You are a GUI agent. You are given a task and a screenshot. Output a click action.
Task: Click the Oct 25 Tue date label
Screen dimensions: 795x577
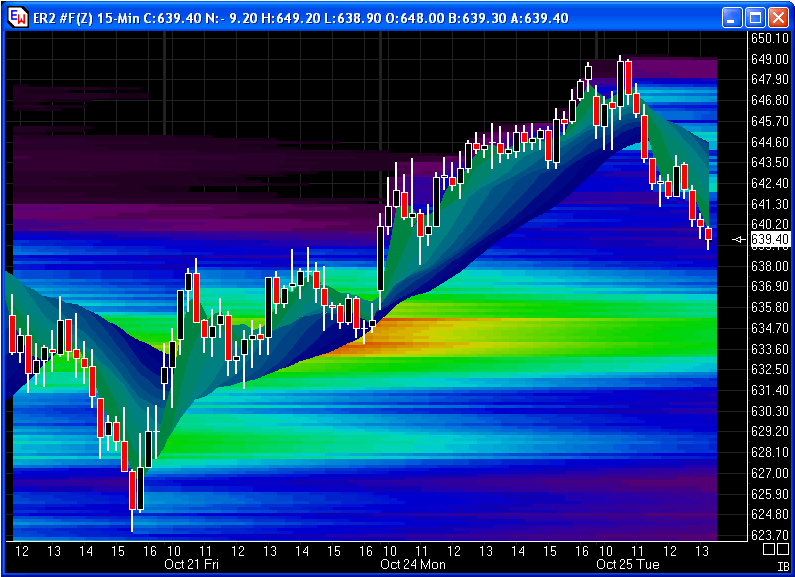coord(628,564)
